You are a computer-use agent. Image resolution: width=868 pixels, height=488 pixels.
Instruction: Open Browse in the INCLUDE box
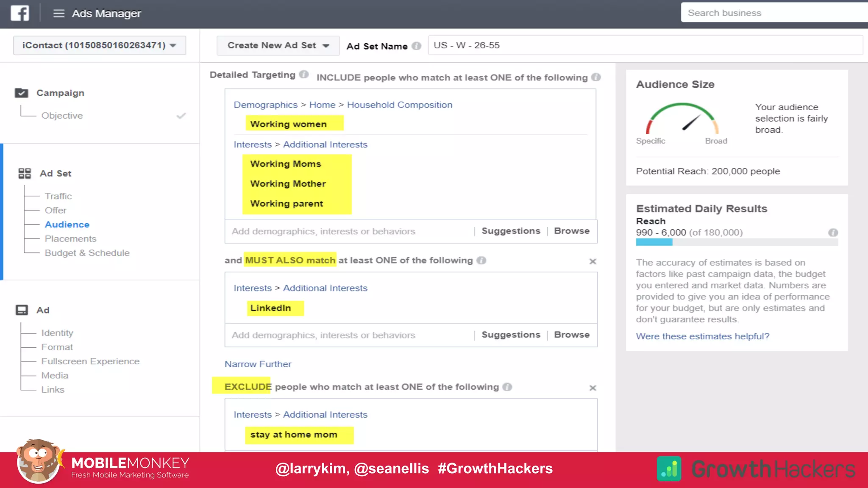[572, 231]
